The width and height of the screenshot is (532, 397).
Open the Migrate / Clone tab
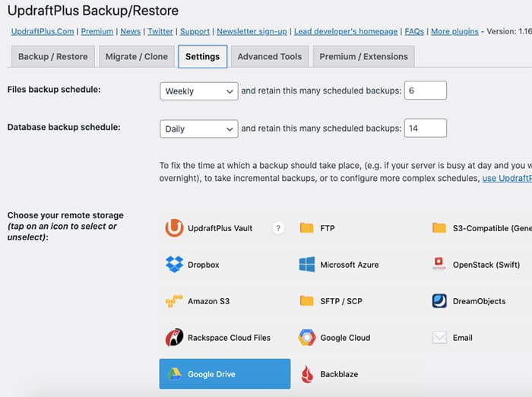pyautogui.click(x=137, y=56)
